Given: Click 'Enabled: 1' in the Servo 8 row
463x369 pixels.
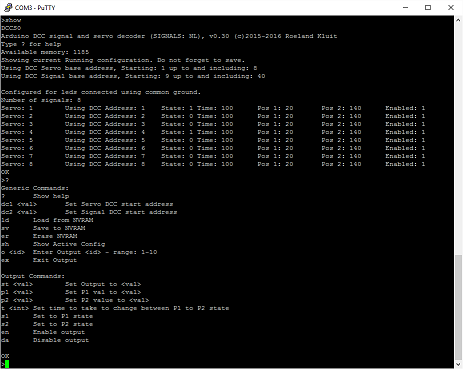Looking at the screenshot, I should click(405, 164).
